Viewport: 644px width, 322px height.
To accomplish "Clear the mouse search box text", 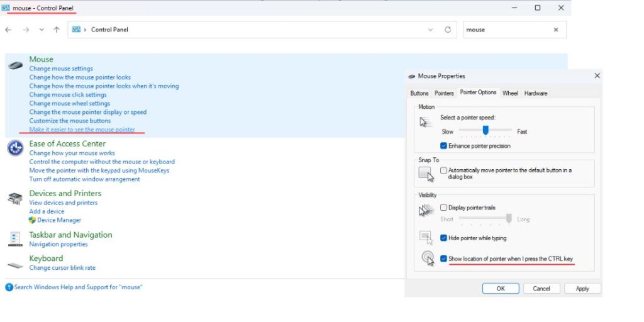I will [555, 30].
